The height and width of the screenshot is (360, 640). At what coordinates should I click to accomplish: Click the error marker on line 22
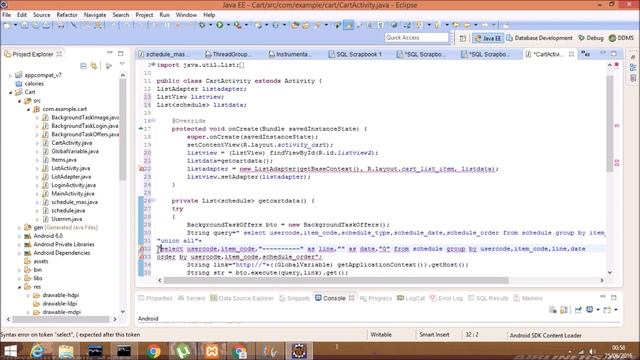141,169
